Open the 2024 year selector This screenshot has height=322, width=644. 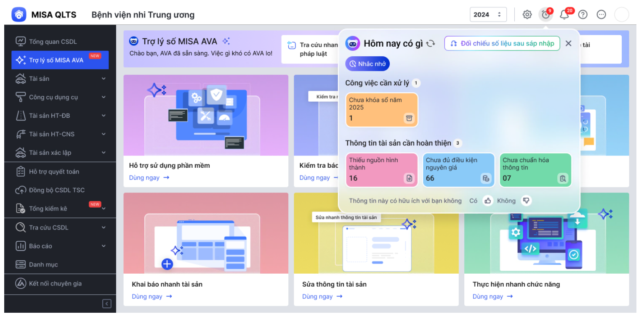(488, 15)
